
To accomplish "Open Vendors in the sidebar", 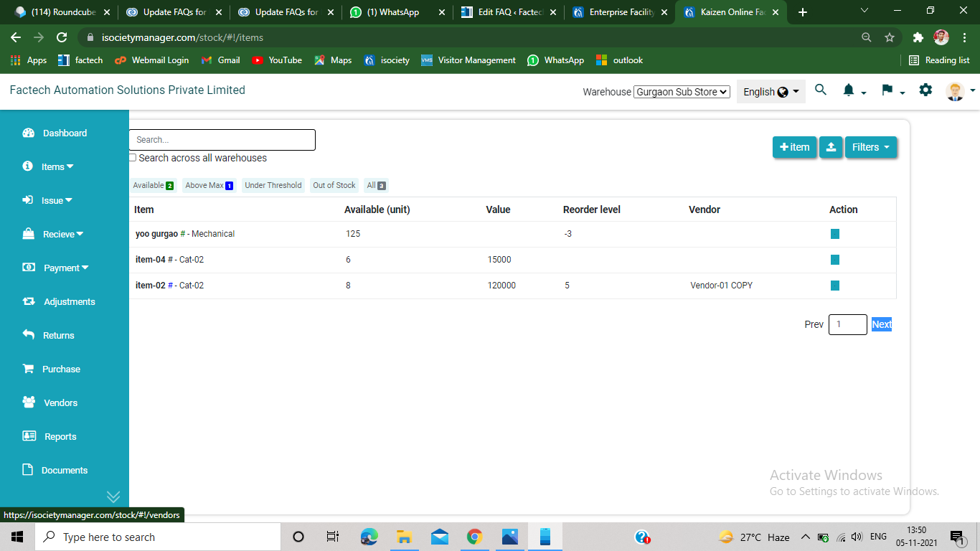I will pyautogui.click(x=50, y=402).
